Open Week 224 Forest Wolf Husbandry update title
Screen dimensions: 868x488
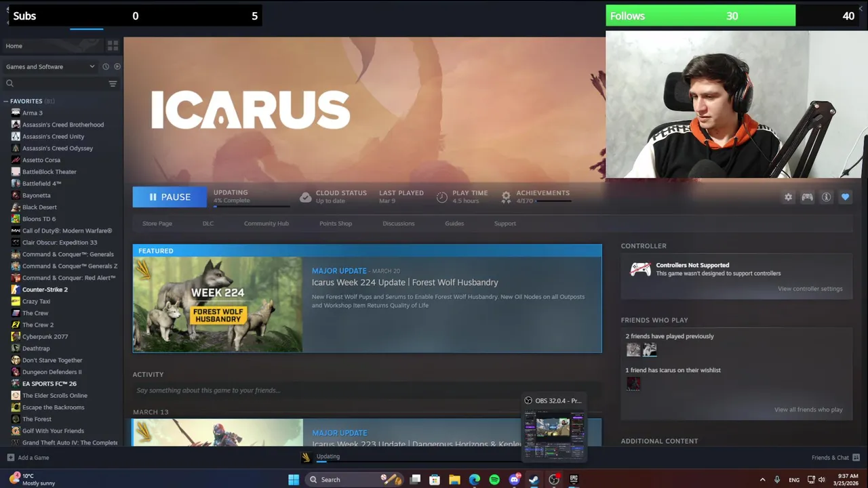405,283
